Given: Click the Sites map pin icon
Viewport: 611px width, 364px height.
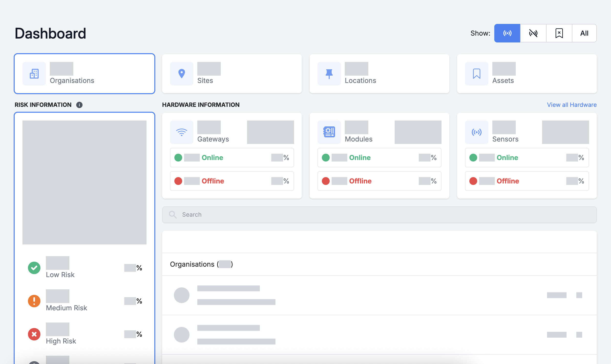Looking at the screenshot, I should [x=181, y=74].
